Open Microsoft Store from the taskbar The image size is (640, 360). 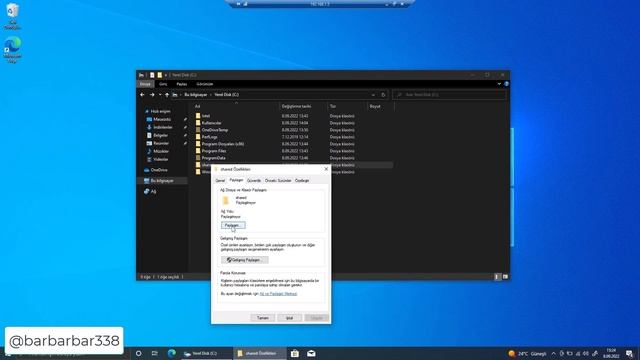pyautogui.click(x=295, y=353)
